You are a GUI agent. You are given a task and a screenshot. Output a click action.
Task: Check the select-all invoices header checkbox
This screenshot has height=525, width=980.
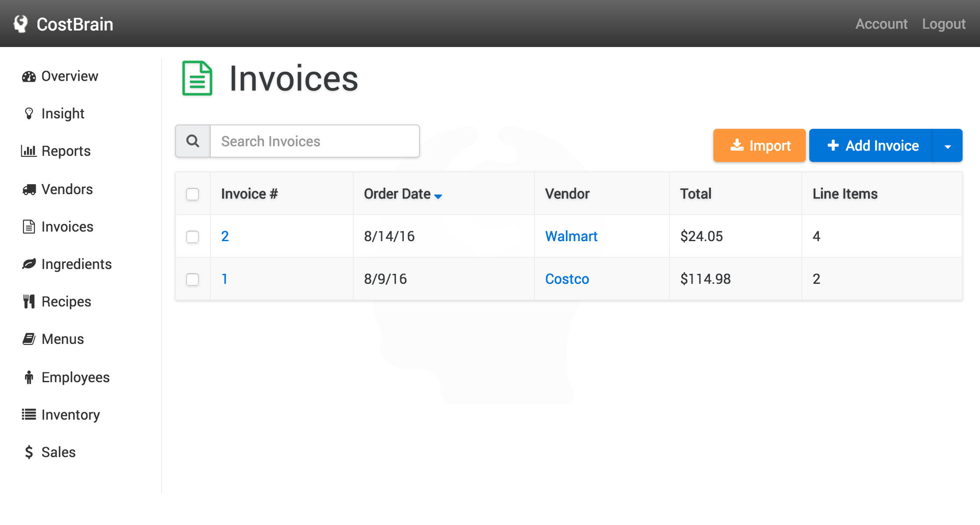coord(193,194)
